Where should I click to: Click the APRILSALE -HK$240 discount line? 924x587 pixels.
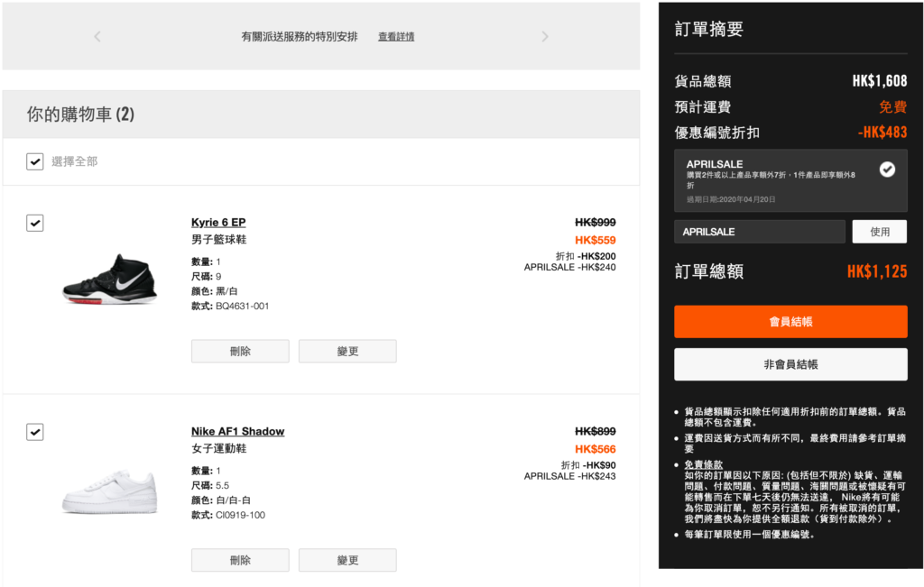pos(570,267)
